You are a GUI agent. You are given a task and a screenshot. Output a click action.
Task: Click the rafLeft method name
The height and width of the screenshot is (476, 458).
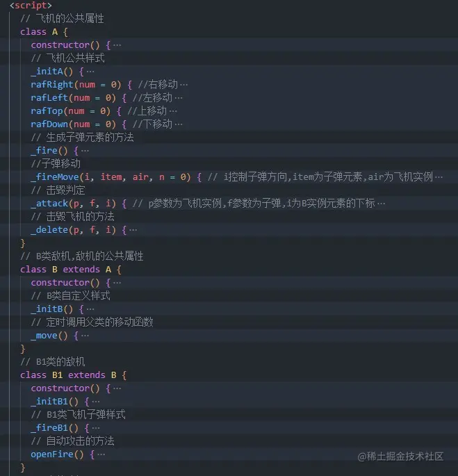tap(49, 98)
